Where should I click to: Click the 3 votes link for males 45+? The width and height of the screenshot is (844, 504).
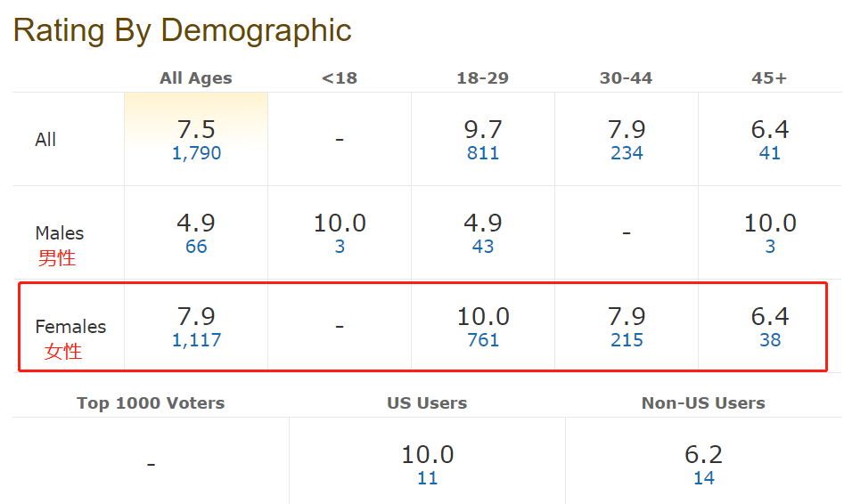pyautogui.click(x=770, y=247)
